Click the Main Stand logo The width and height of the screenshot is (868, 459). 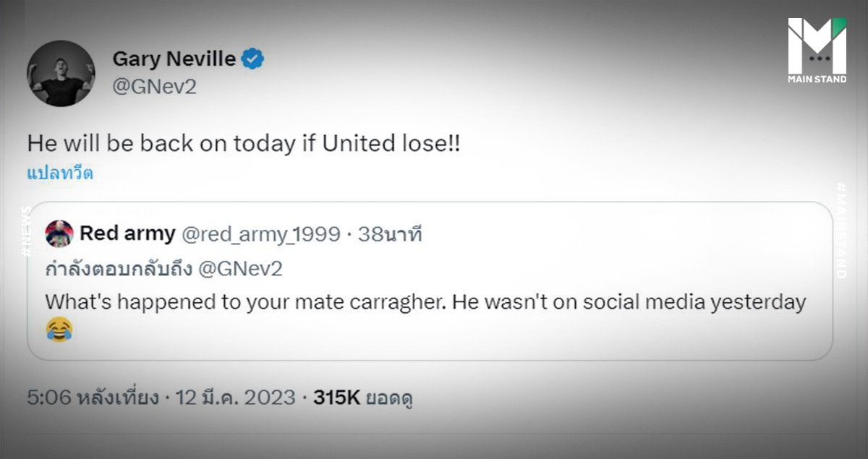[817, 46]
